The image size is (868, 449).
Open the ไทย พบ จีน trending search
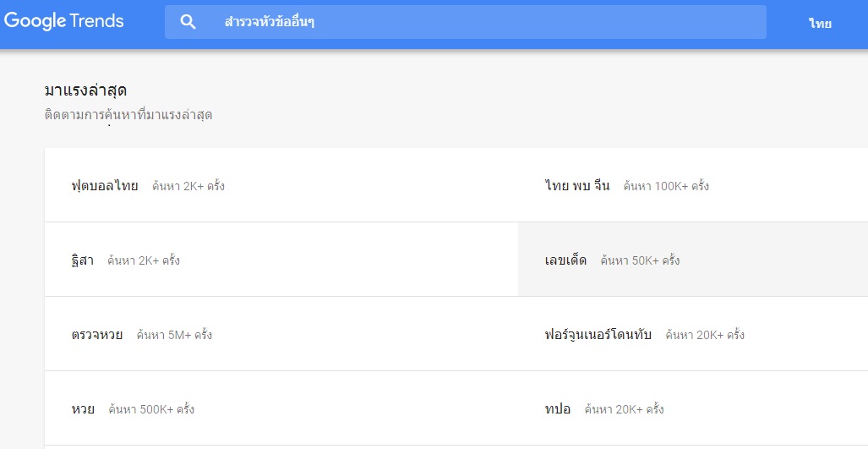coord(576,185)
